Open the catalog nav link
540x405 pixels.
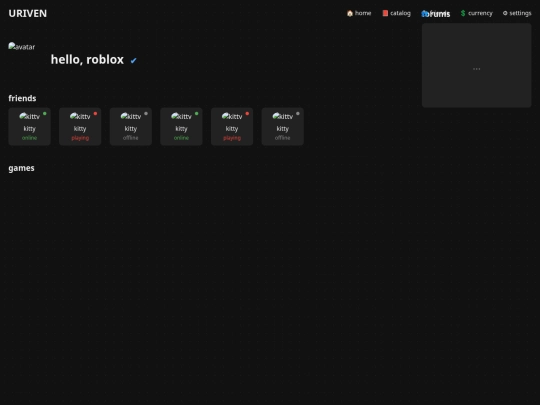click(x=396, y=13)
